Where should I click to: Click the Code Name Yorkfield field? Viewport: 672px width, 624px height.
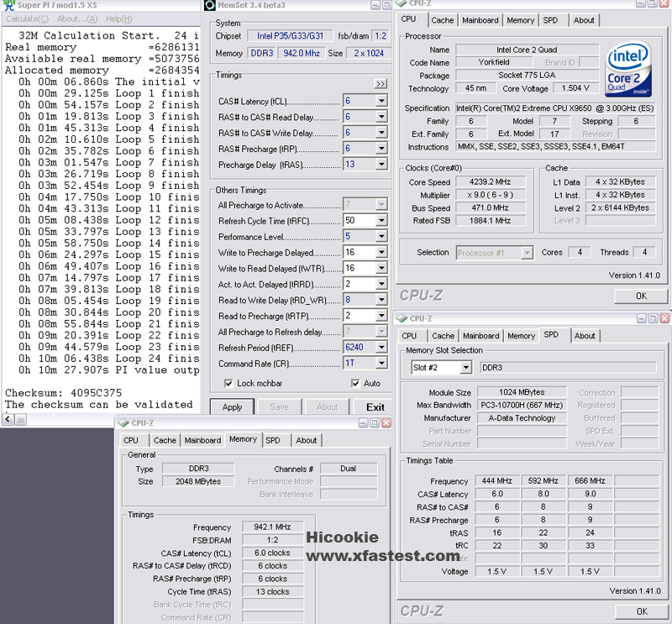(x=494, y=62)
